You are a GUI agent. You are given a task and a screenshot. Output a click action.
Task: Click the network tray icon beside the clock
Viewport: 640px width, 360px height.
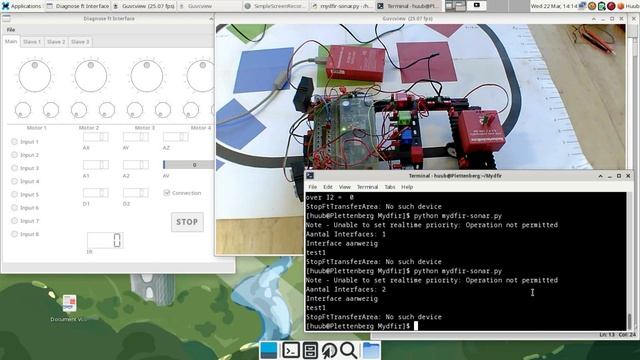point(582,6)
